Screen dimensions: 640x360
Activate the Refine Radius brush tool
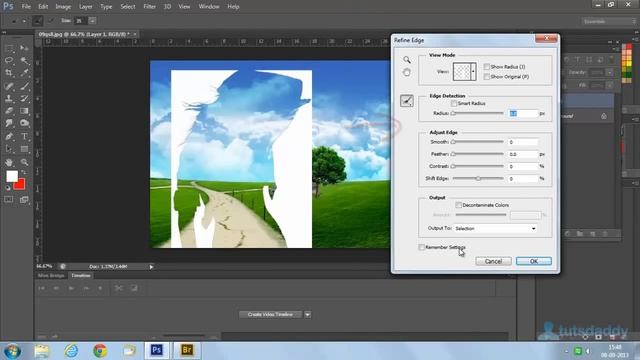407,101
